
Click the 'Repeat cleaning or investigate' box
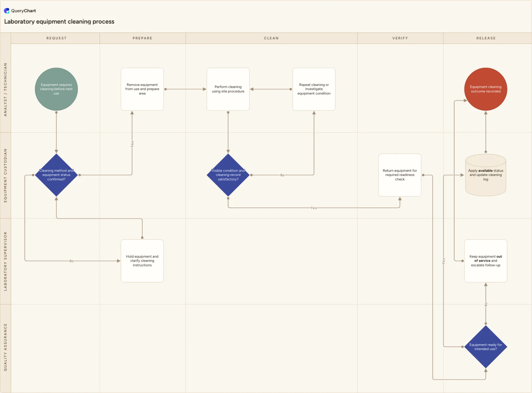[314, 89]
